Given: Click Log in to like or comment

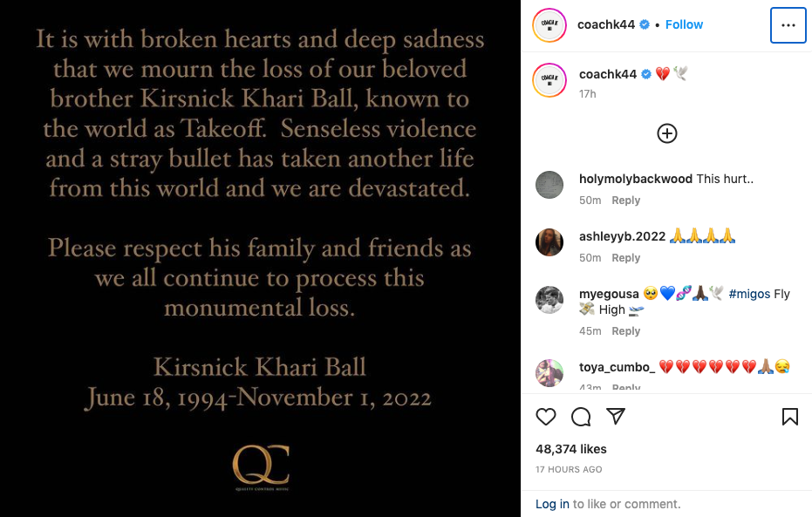Looking at the screenshot, I should (552, 504).
